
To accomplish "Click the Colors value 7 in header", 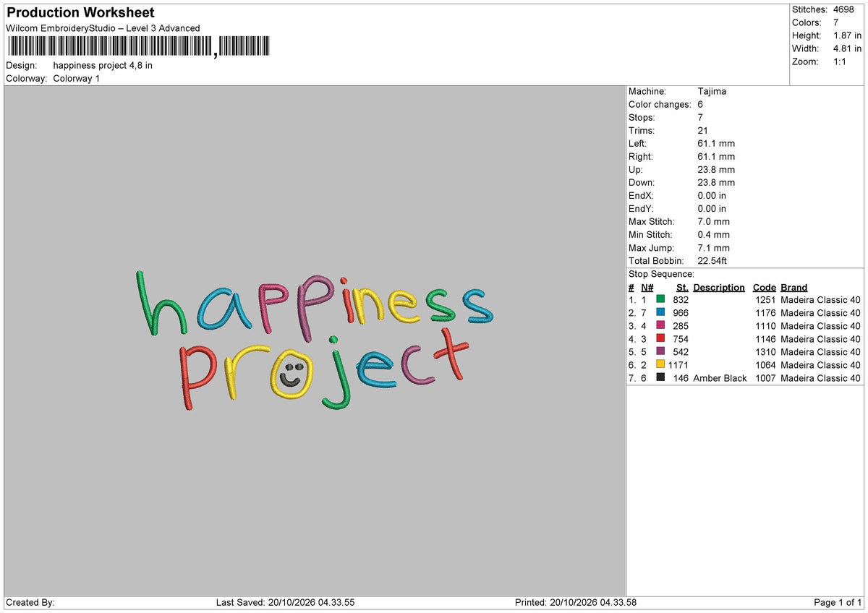I will (x=836, y=22).
